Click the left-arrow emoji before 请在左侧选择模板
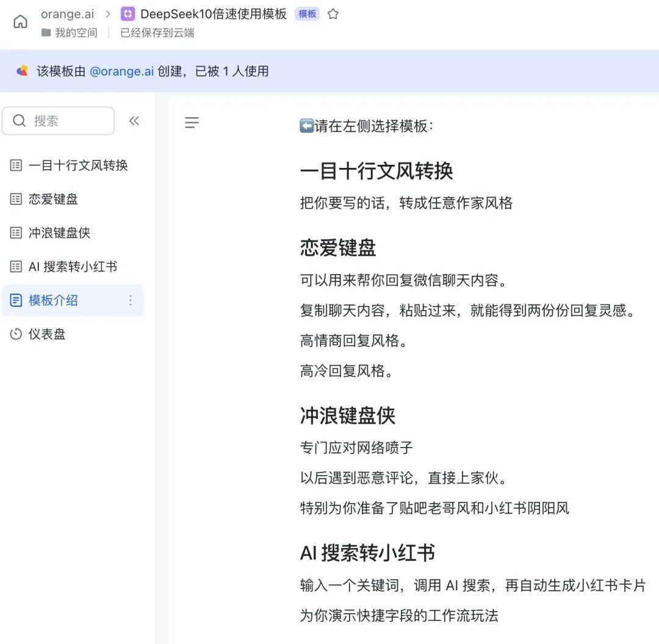659x644 pixels. pyautogui.click(x=307, y=126)
